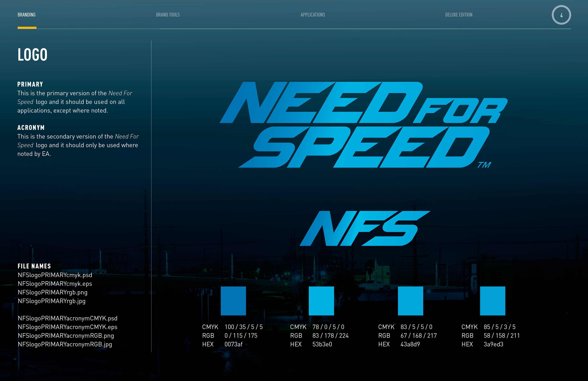The height and width of the screenshot is (381, 588).
Task: Select file name NFSlogoPRIMARYrgb.png
Action: pyautogui.click(x=53, y=292)
